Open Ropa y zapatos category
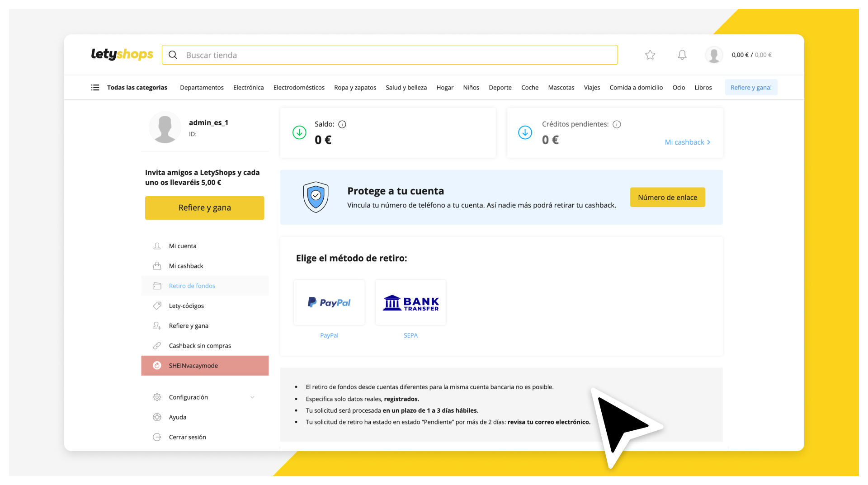Viewport: 868px width, 485px height. coord(355,87)
